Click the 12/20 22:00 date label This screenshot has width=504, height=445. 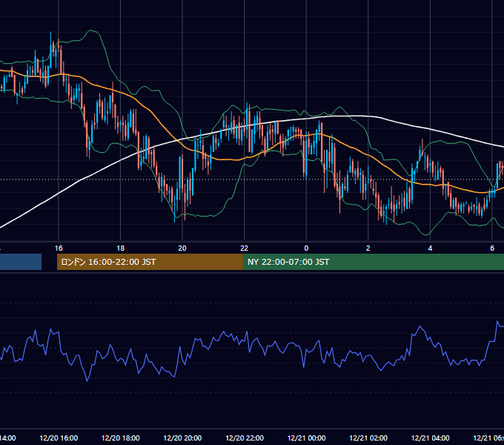(x=245, y=438)
